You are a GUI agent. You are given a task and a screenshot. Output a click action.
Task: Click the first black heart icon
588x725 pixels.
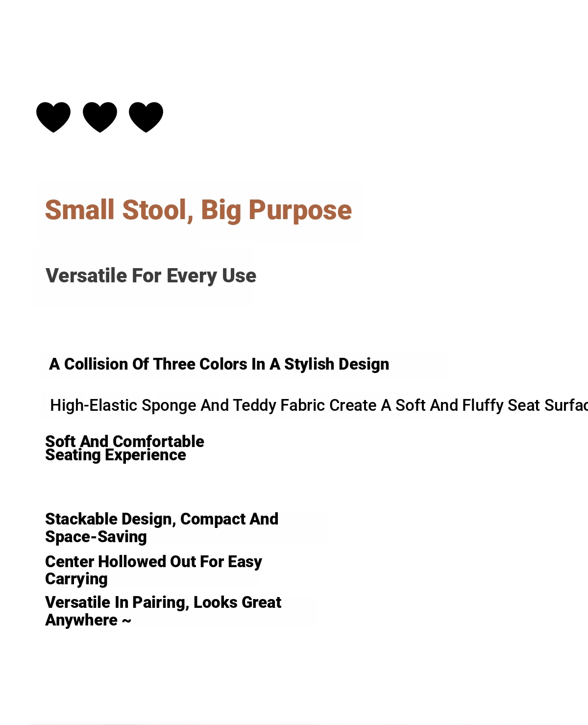click(x=53, y=117)
